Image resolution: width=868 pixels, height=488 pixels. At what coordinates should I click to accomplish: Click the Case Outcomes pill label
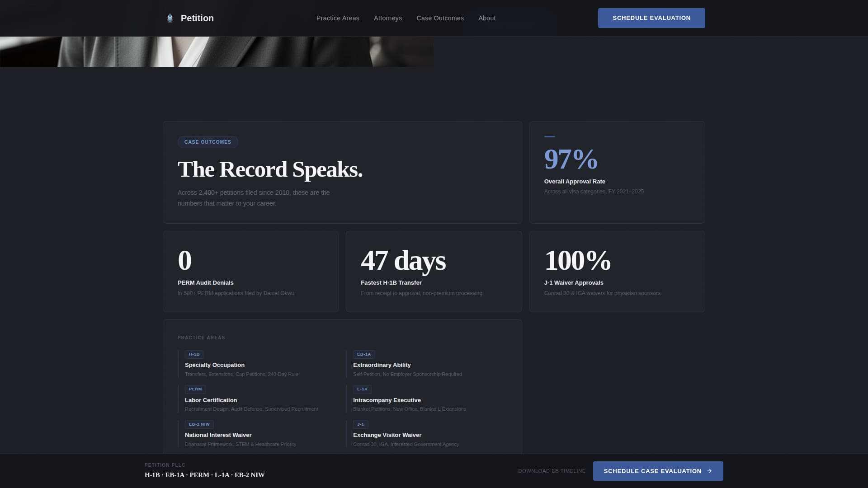208,142
